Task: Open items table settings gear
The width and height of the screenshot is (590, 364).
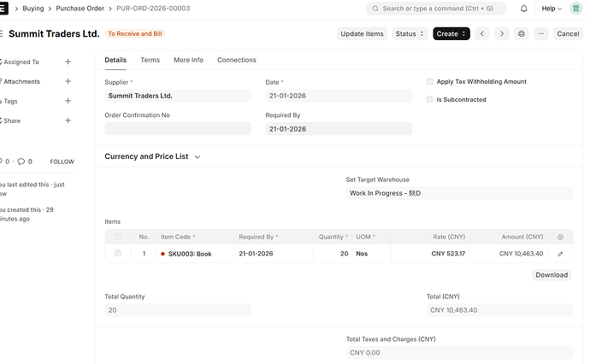Action: [560, 237]
